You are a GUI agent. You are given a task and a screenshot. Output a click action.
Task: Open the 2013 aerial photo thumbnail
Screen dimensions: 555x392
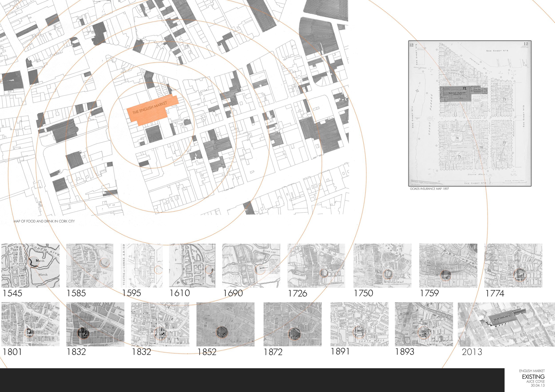[506, 324]
